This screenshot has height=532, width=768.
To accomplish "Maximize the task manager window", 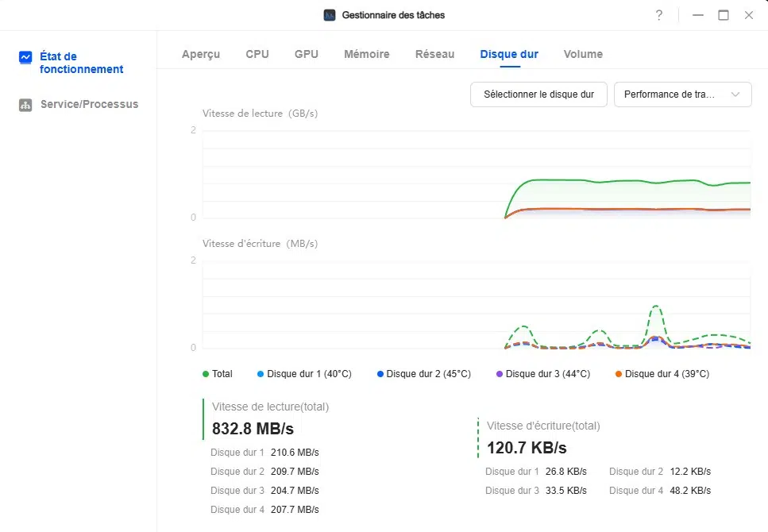I will [x=723, y=15].
